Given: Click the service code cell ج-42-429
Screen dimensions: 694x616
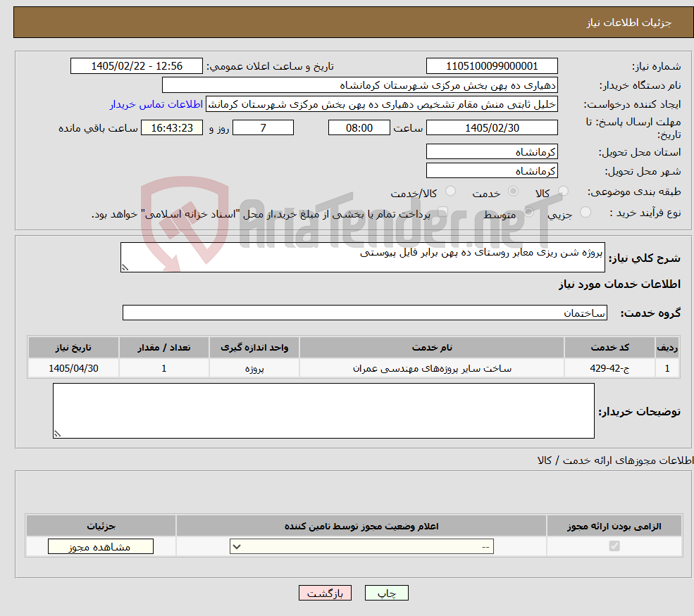Looking at the screenshot, I should [609, 368].
